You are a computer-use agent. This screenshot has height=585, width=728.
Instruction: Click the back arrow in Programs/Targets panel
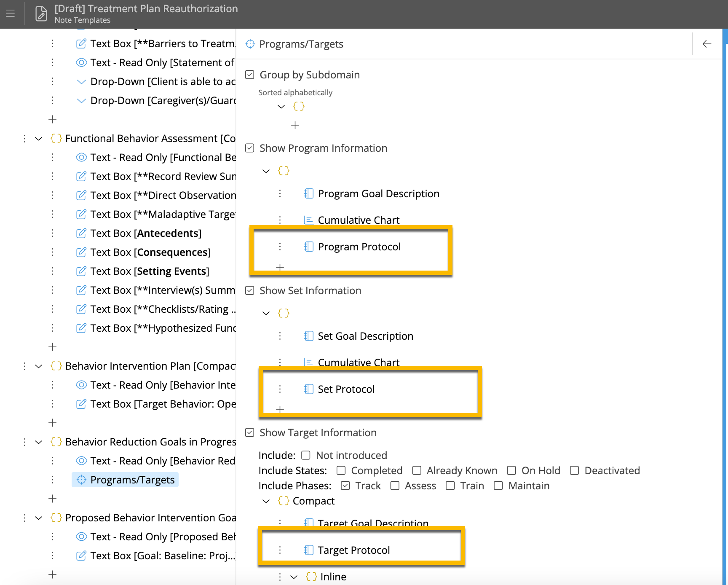pos(707,44)
